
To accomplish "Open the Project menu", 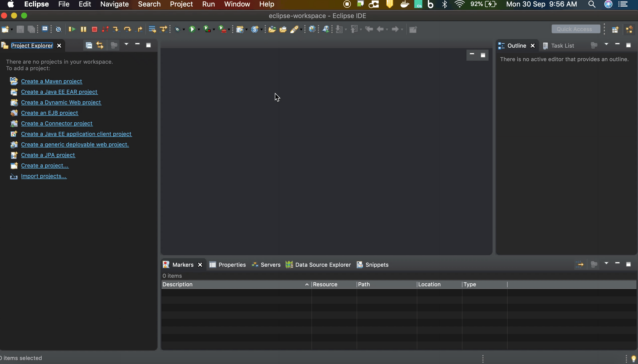I will (181, 4).
